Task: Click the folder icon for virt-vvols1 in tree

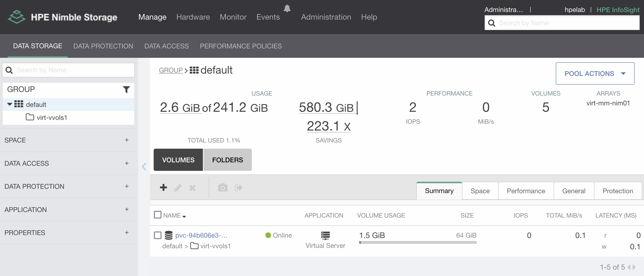Action: [30, 117]
